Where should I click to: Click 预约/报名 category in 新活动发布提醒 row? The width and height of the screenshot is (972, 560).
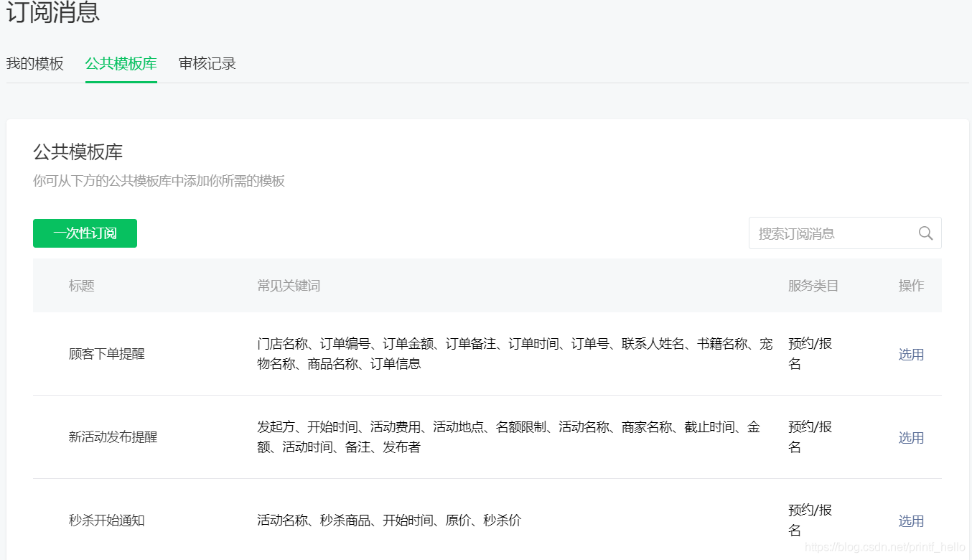pos(810,437)
